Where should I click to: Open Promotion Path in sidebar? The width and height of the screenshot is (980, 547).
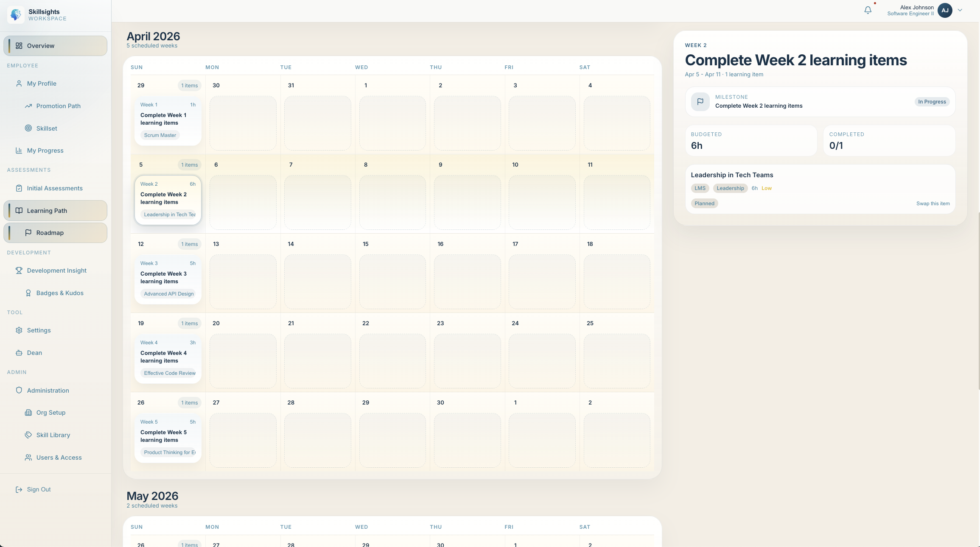tap(58, 106)
